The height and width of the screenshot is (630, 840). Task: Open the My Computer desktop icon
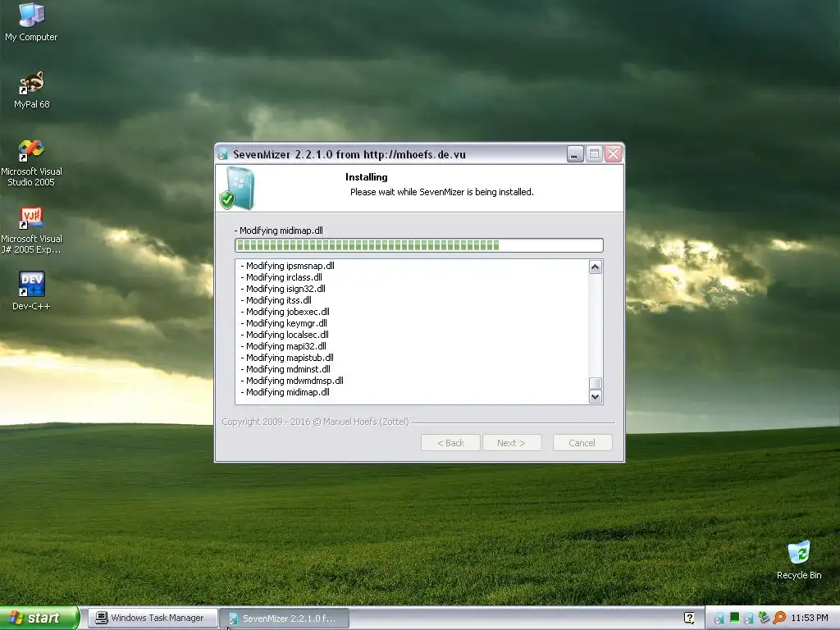[31, 21]
